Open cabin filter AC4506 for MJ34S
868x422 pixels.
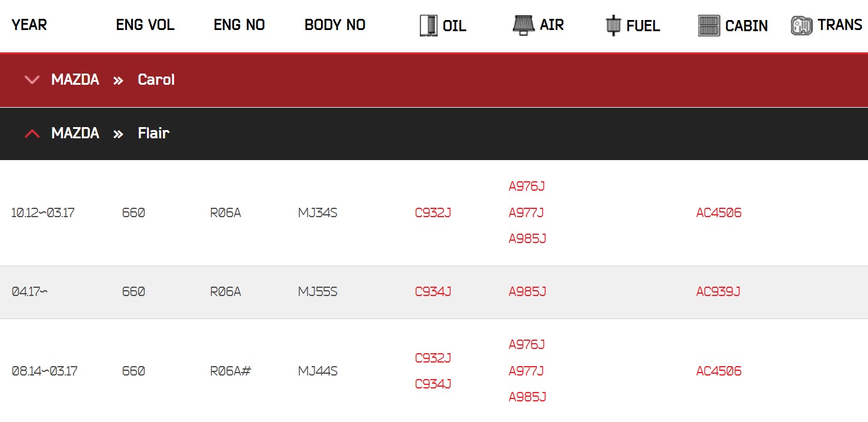pyautogui.click(x=719, y=213)
